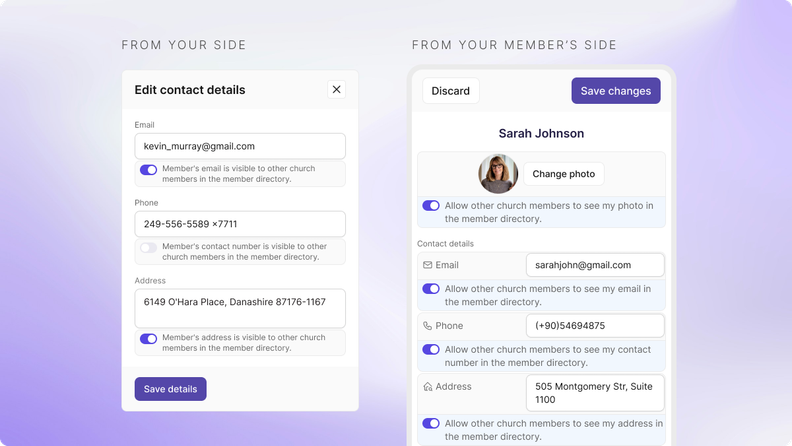Click the Sarah Johnson name heading
This screenshot has height=446, width=792.
(541, 133)
